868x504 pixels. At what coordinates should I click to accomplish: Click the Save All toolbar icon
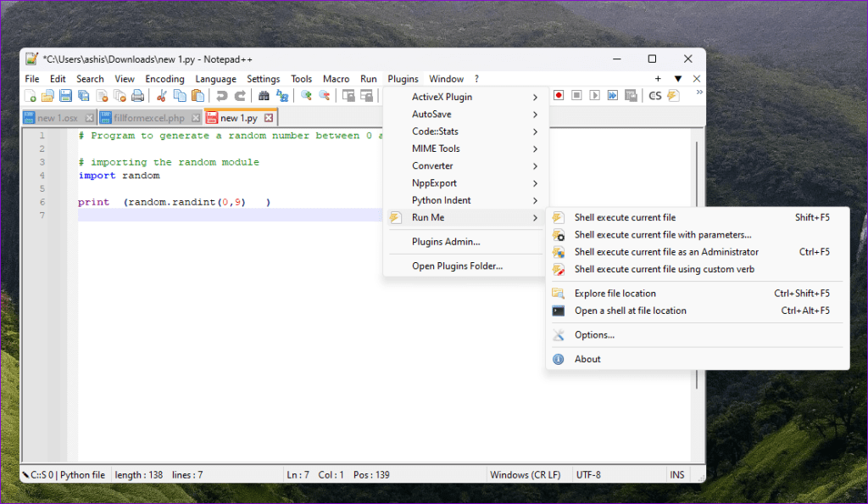coord(84,96)
